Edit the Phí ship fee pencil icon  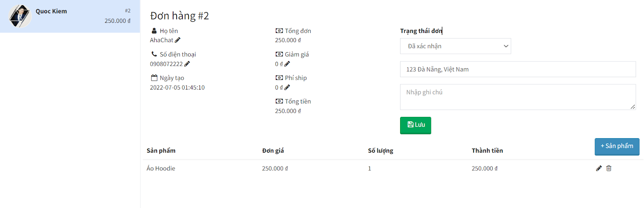(x=287, y=88)
